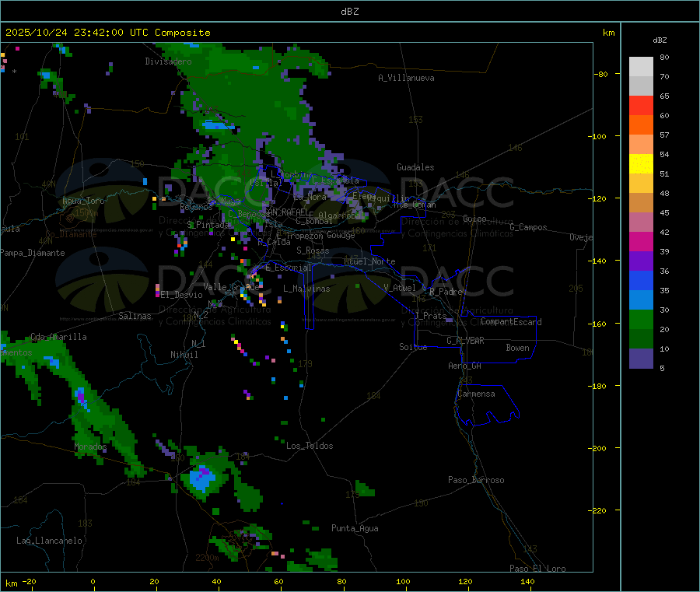Click the 100 km horizontal axis tick
The width and height of the screenshot is (700, 592).
(x=403, y=582)
